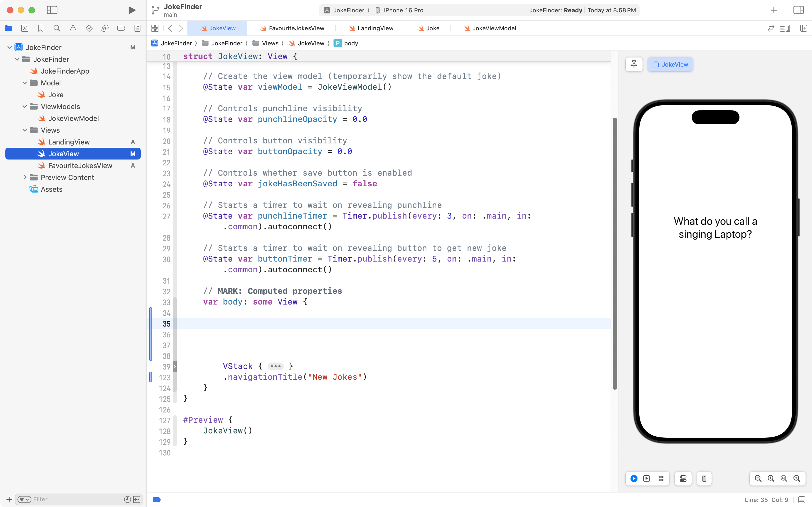Viewport: 812px width, 507px height.
Task: Open the Bookmark navigator icon
Action: pos(41,28)
